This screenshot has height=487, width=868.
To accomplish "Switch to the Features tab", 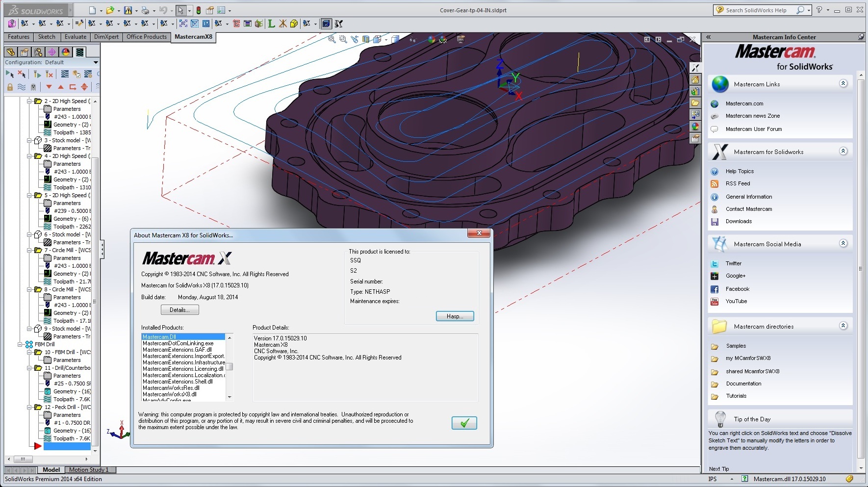I will pyautogui.click(x=19, y=37).
